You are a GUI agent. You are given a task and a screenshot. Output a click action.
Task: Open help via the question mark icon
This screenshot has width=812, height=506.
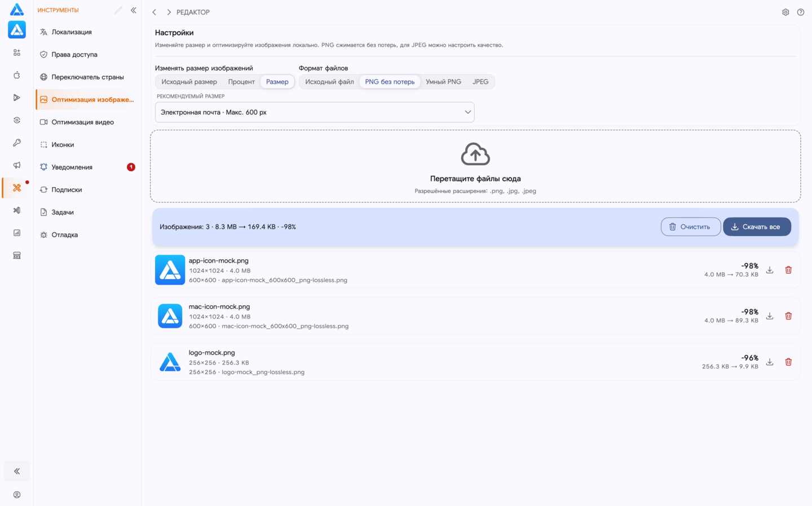(801, 12)
